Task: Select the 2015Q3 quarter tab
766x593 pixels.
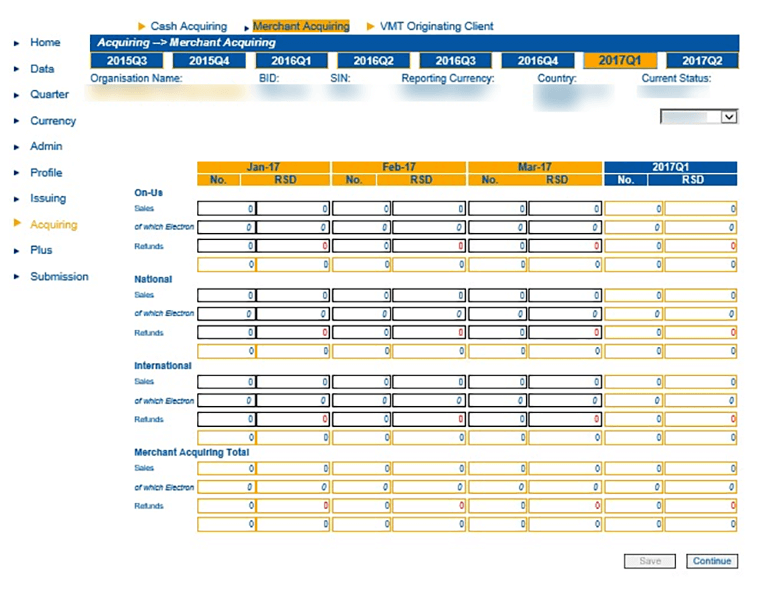Action: coord(128,61)
